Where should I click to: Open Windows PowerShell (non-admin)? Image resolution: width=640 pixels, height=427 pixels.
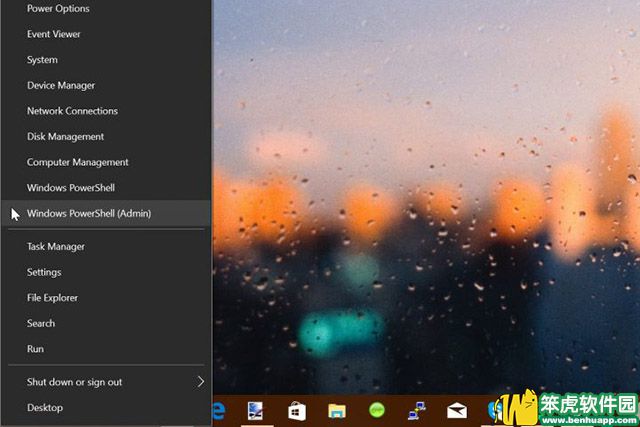(x=106, y=188)
